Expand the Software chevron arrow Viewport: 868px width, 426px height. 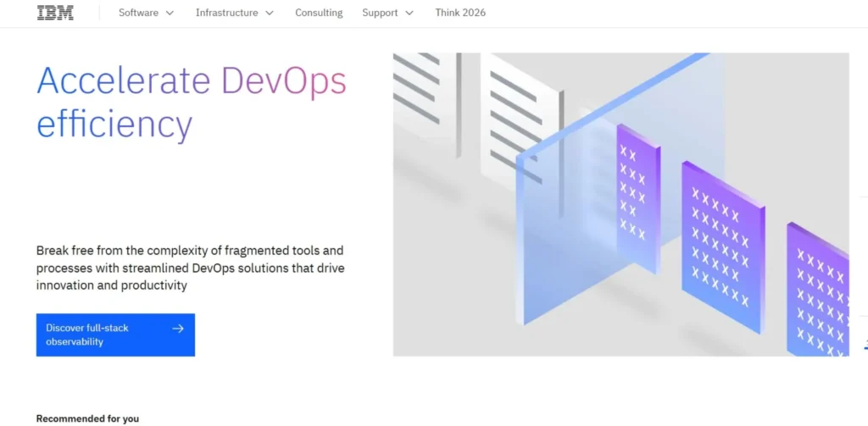click(170, 13)
